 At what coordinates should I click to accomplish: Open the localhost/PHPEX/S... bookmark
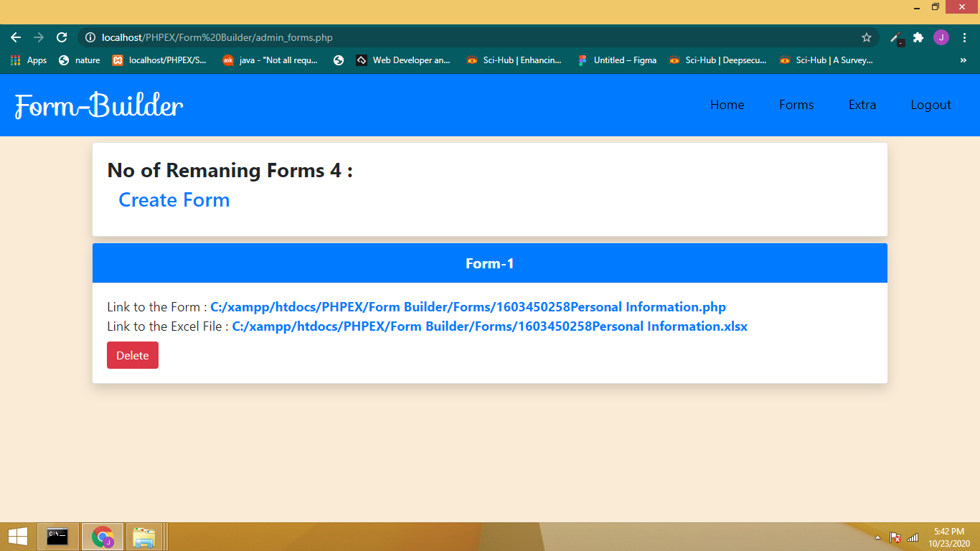tap(159, 60)
